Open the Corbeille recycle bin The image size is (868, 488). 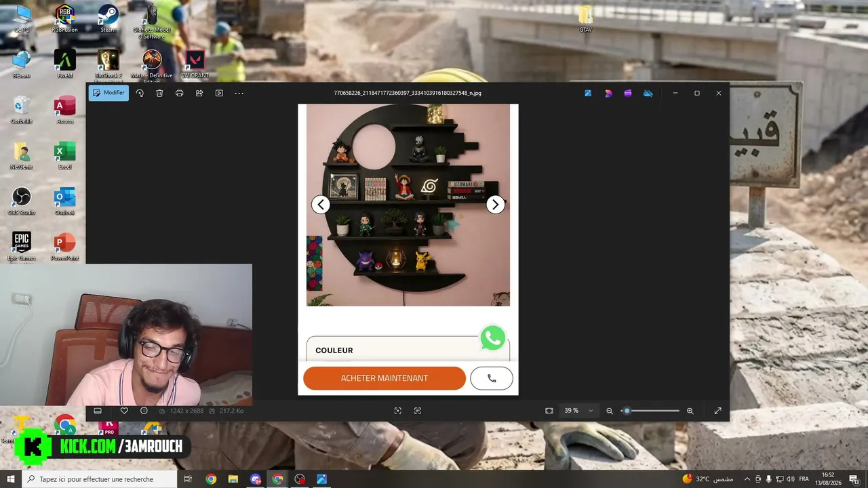coord(22,110)
